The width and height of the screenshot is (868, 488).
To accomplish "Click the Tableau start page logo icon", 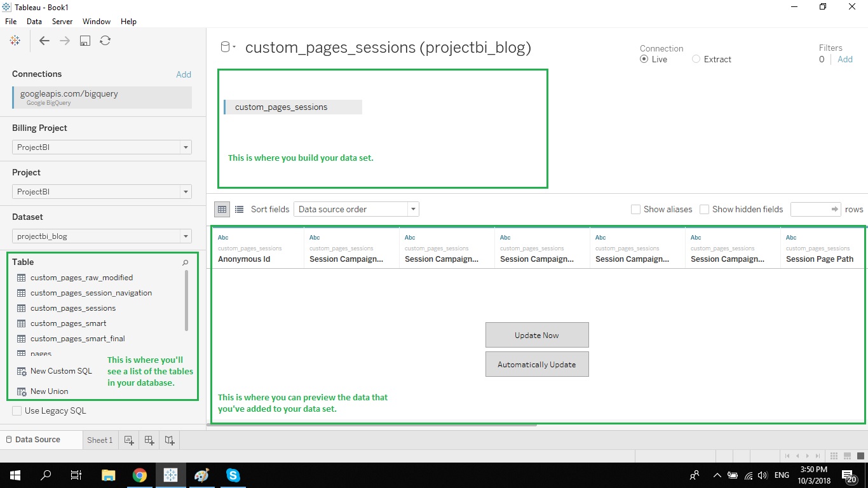I will point(15,41).
